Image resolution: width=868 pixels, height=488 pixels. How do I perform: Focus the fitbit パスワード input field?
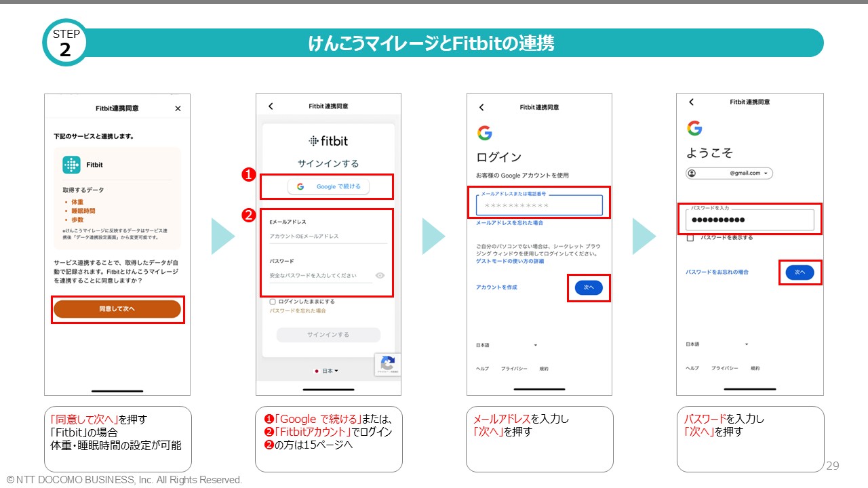(320, 275)
